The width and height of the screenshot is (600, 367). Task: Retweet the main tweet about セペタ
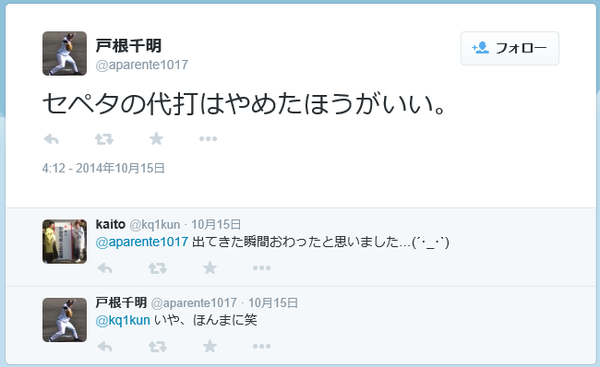pos(104,139)
